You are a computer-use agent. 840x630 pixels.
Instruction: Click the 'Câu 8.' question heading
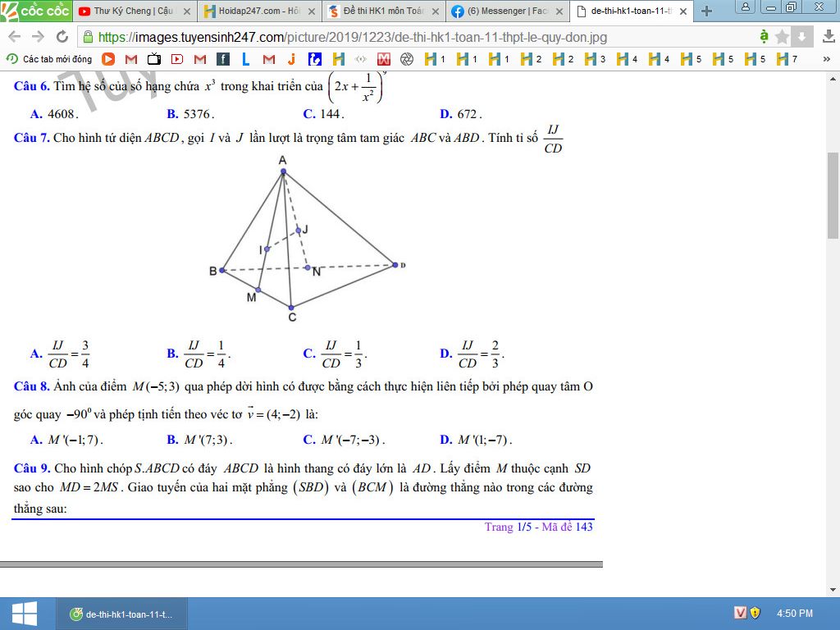32,387
